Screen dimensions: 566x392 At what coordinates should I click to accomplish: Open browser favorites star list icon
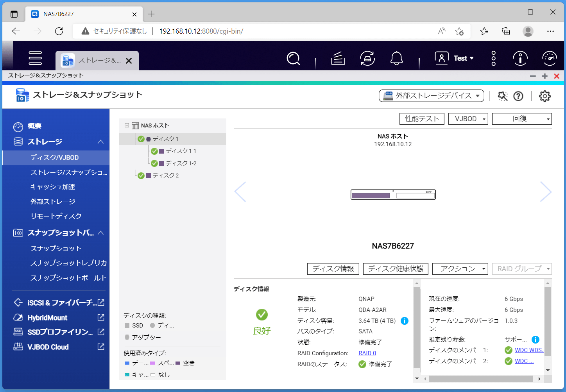(x=484, y=31)
